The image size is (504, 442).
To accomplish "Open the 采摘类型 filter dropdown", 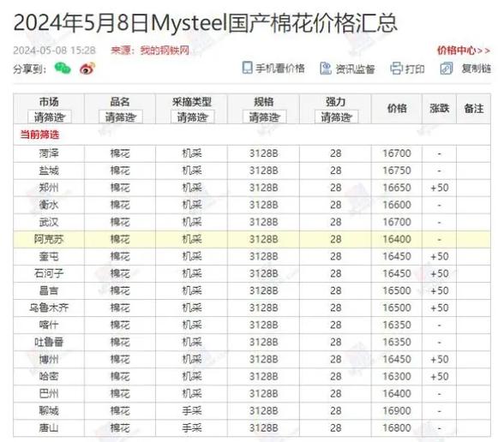I will pos(192,117).
